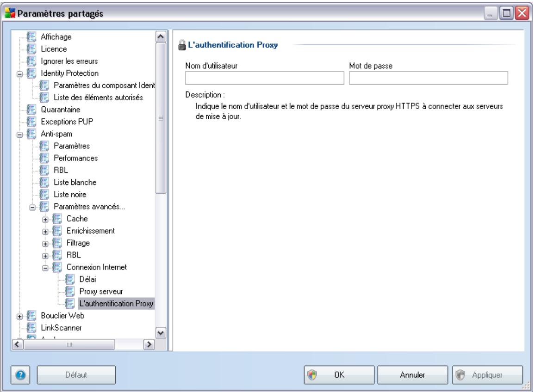Click the icon beside Liste des éléments autorisés
535x392 pixels.
[44, 98]
